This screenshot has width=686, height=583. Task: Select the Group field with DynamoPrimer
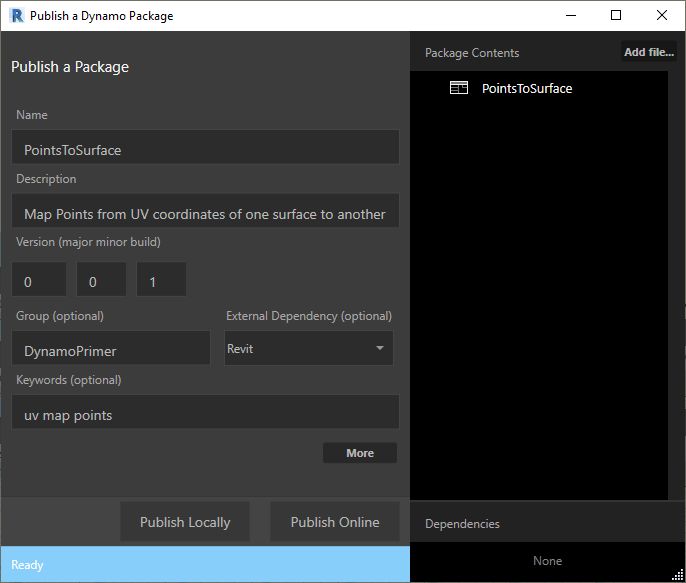click(x=111, y=349)
